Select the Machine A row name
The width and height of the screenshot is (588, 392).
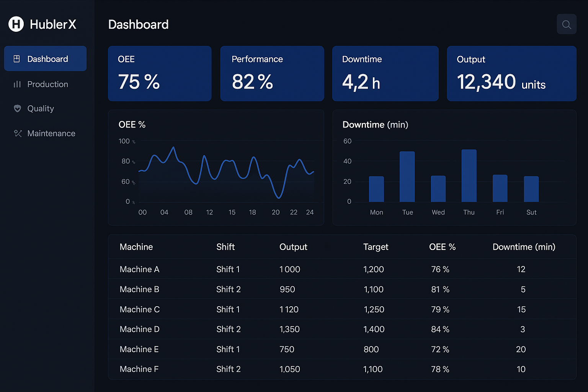pyautogui.click(x=139, y=269)
